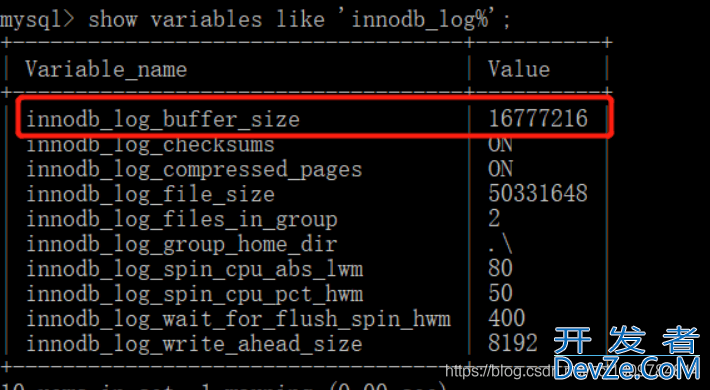Select the innodb_log_spin_cpu_abs_lwm variable name
Screen dimensions: 710x390
(194, 270)
